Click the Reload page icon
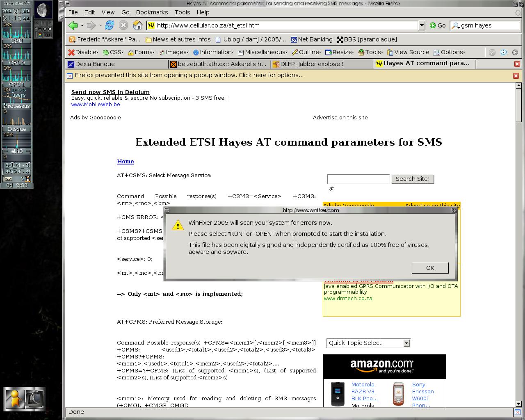Screen dimensions: 525x420 point(109,25)
